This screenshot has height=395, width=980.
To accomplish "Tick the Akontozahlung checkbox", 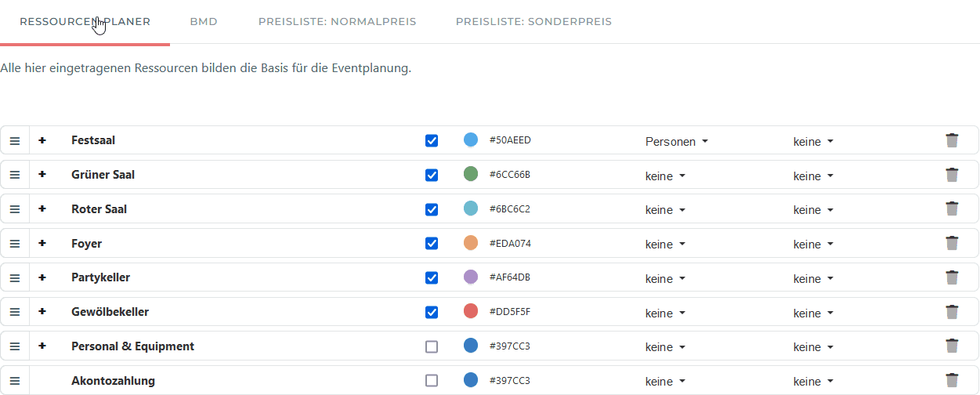I will click(432, 381).
